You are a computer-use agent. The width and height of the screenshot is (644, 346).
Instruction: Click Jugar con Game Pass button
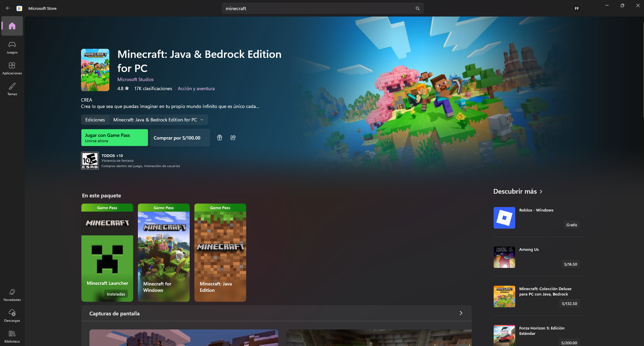pyautogui.click(x=114, y=138)
